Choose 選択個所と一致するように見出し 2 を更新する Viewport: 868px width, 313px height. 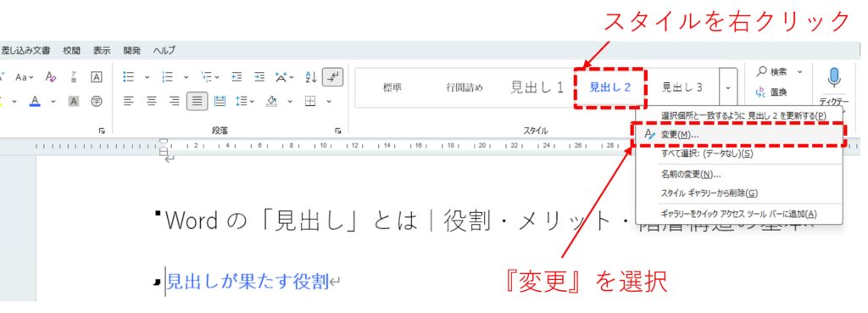coord(739,115)
